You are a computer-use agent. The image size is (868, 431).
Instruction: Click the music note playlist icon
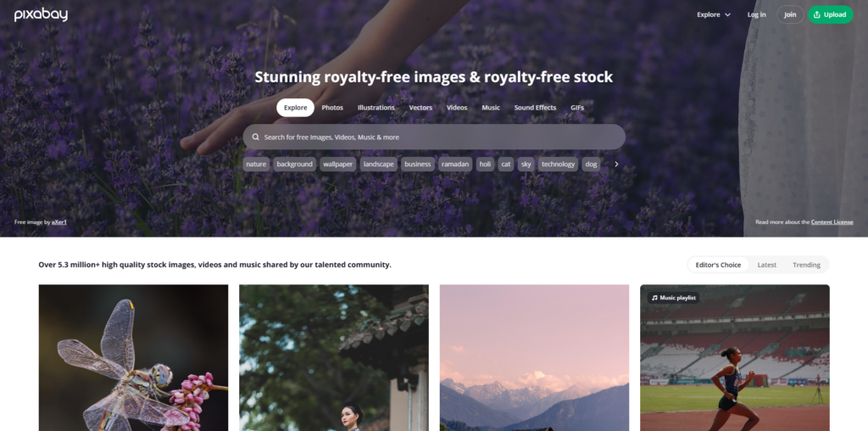click(x=655, y=298)
